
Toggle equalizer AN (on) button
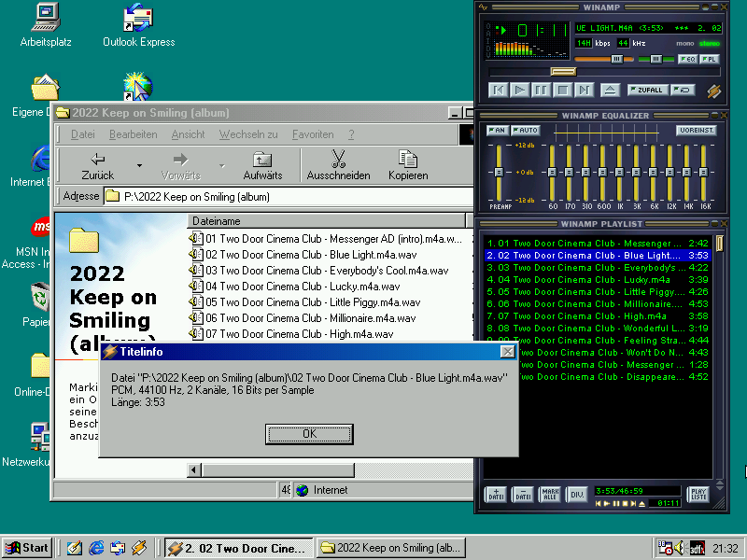click(x=498, y=130)
